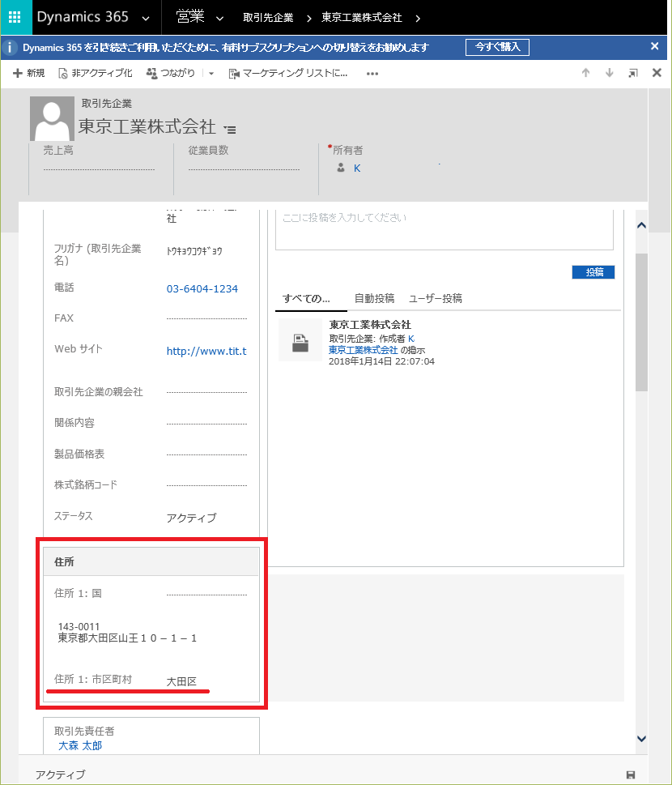Pop out the form in new window
The image size is (672, 785).
pyautogui.click(x=633, y=74)
